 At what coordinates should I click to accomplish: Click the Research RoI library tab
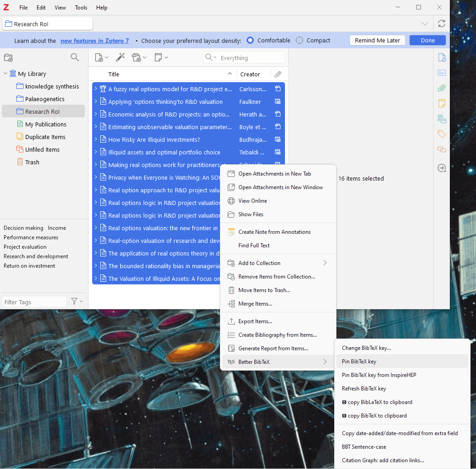[47, 23]
